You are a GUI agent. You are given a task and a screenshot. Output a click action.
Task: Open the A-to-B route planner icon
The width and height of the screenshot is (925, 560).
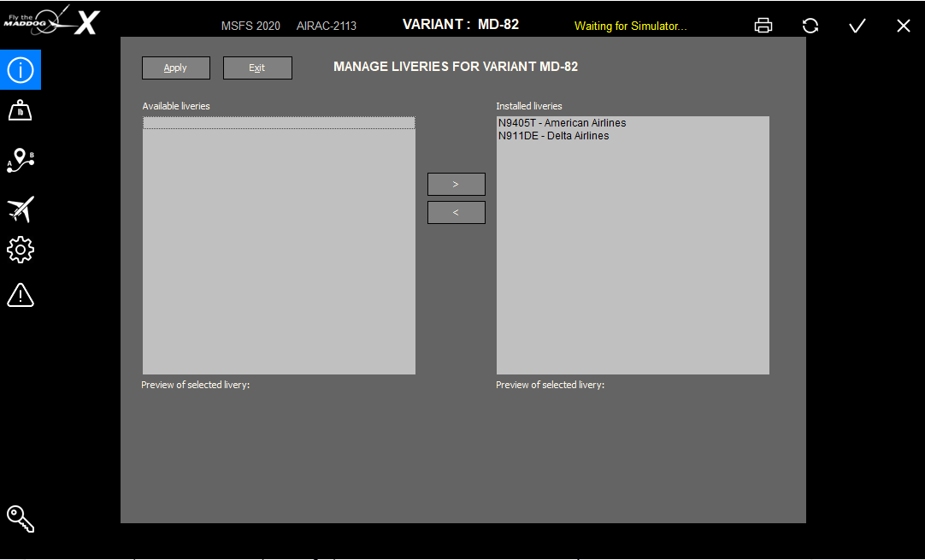20,161
